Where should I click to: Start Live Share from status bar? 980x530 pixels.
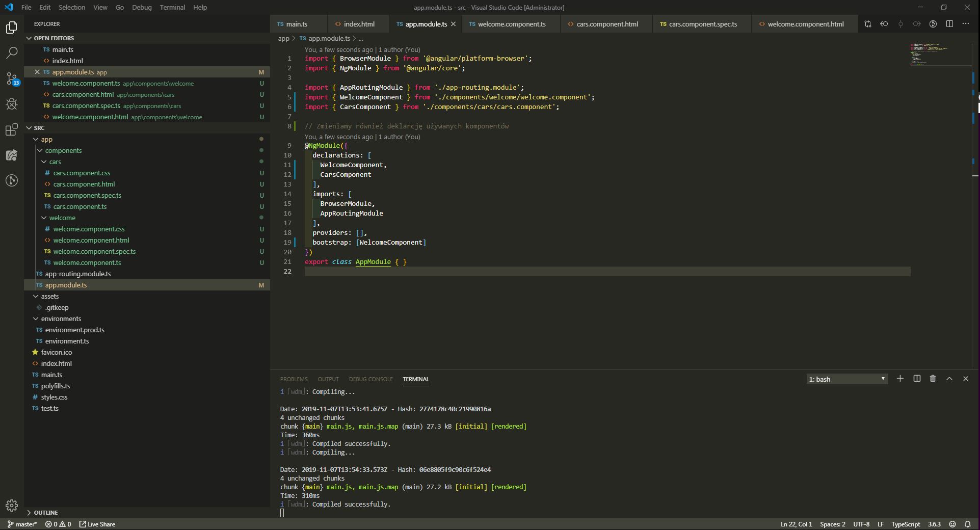pyautogui.click(x=97, y=524)
